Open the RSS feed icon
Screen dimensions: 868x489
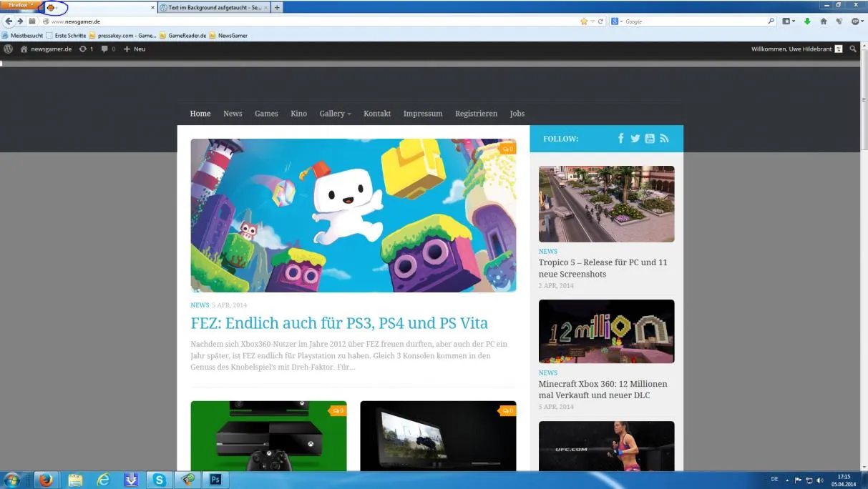(664, 139)
